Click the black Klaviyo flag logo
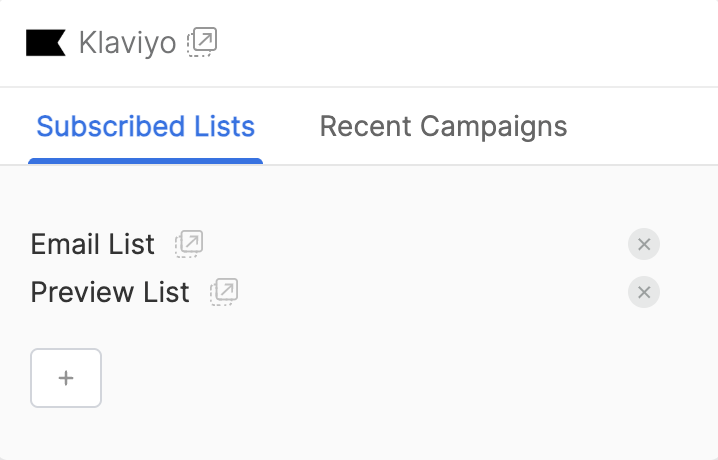 (x=46, y=43)
